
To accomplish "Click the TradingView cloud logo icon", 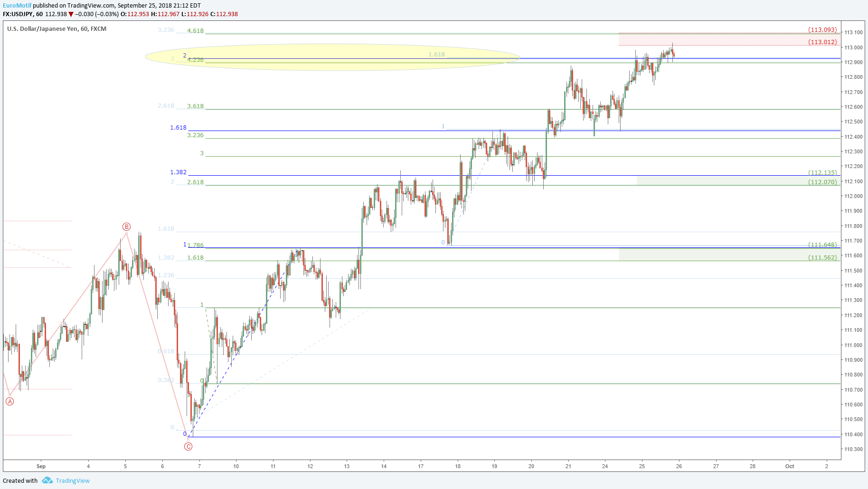I will (47, 480).
